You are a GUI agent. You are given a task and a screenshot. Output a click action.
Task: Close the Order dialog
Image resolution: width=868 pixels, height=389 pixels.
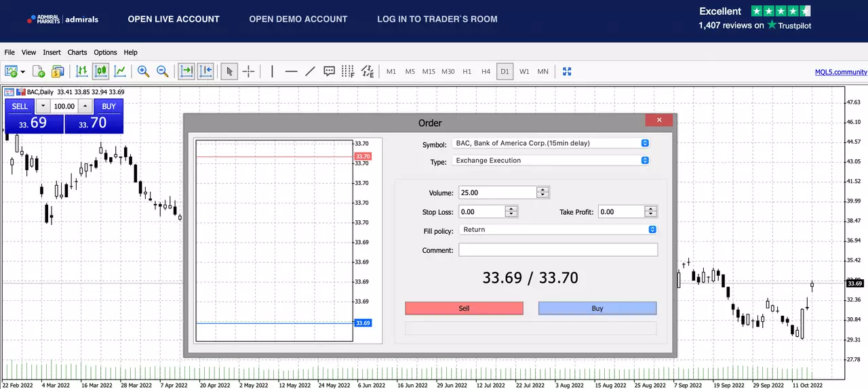tap(658, 120)
